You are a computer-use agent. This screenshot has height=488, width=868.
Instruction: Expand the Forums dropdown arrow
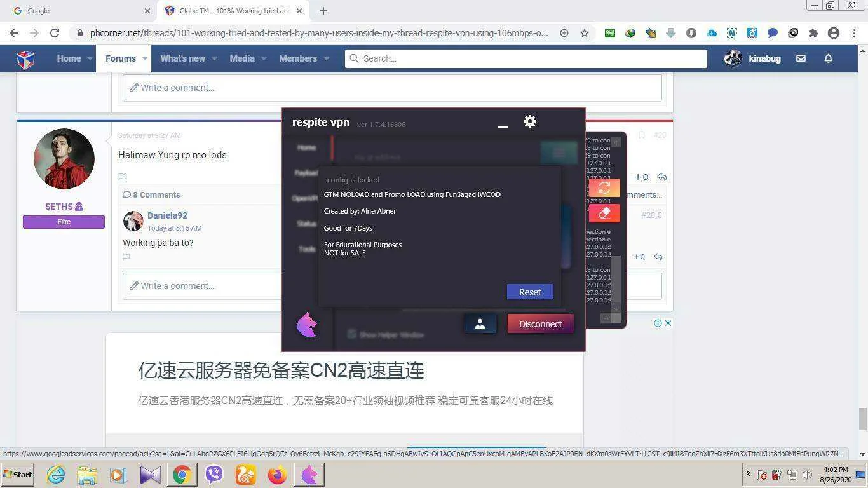pos(145,58)
